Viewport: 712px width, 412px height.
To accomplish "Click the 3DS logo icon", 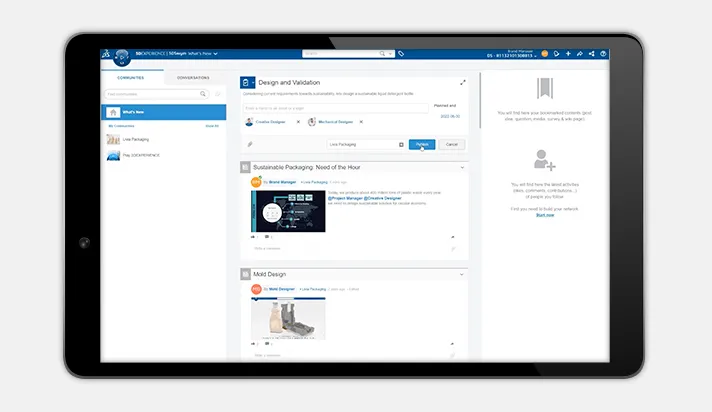I will tap(106, 54).
